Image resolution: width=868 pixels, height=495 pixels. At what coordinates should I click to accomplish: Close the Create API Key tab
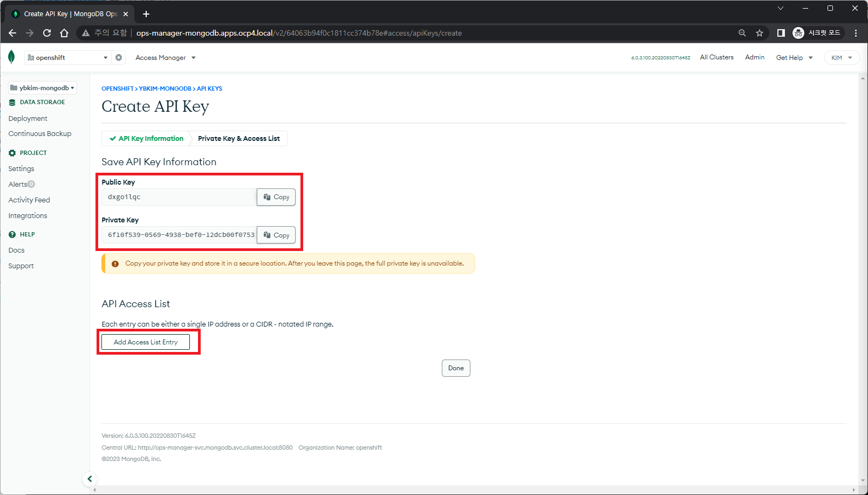(x=126, y=14)
